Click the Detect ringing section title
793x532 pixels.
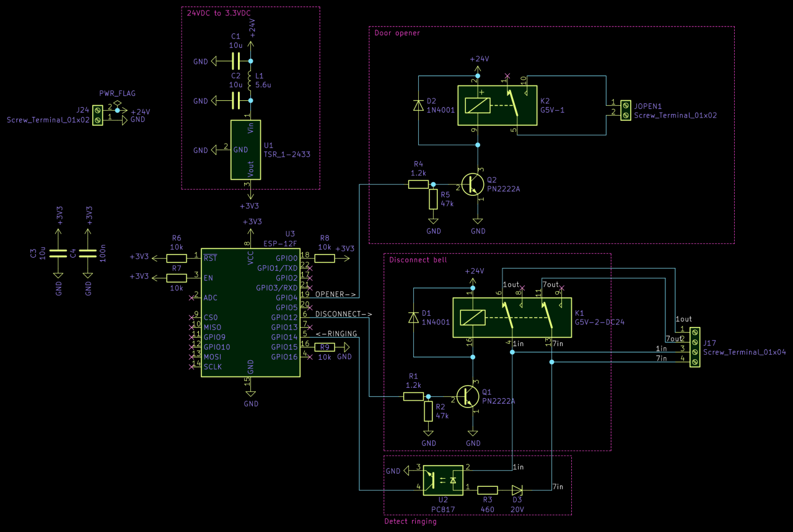[x=410, y=521]
